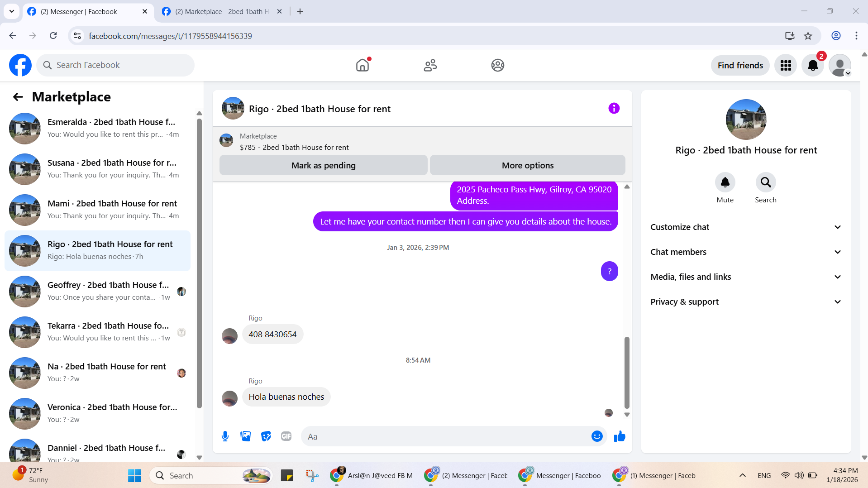868x488 pixels.
Task: Search within the Rigo conversation
Action: point(766,182)
